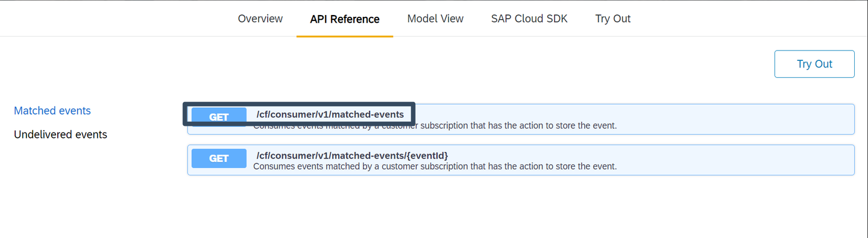
Task: Click description text under the {eventId} endpoint
Action: tap(435, 166)
